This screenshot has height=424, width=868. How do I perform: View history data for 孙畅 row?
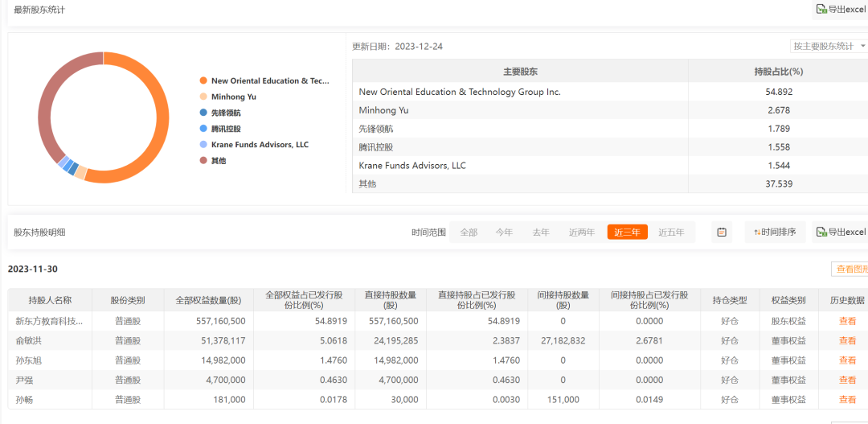848,400
